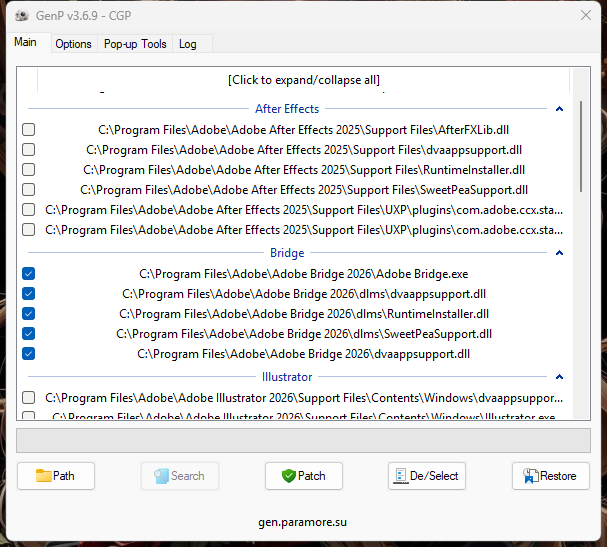Click the De/Select button label
The height and width of the screenshot is (547, 607).
pyautogui.click(x=434, y=475)
